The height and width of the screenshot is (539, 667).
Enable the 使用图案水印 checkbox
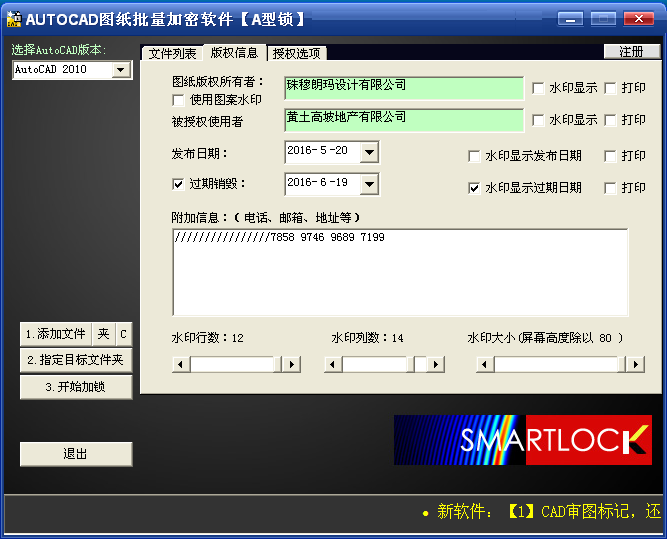[x=178, y=100]
